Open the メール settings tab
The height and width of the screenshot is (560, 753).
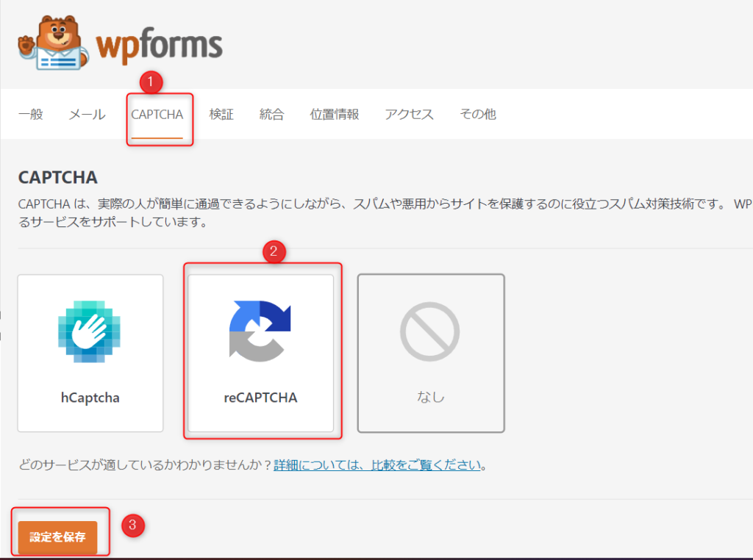pyautogui.click(x=88, y=114)
